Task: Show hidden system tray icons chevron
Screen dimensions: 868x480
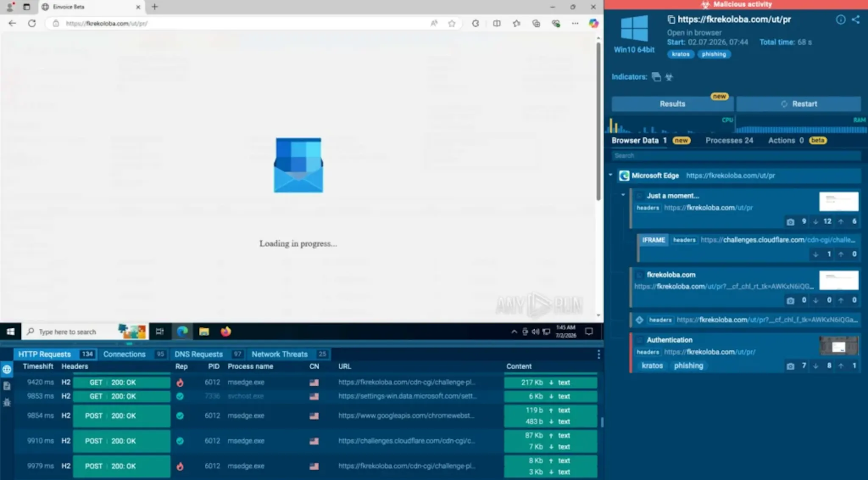Action: pos(514,332)
